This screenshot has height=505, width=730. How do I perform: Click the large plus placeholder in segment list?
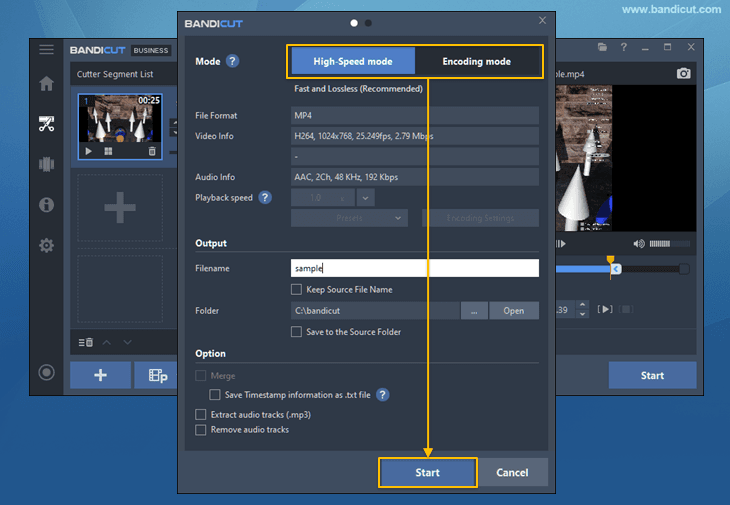120,208
